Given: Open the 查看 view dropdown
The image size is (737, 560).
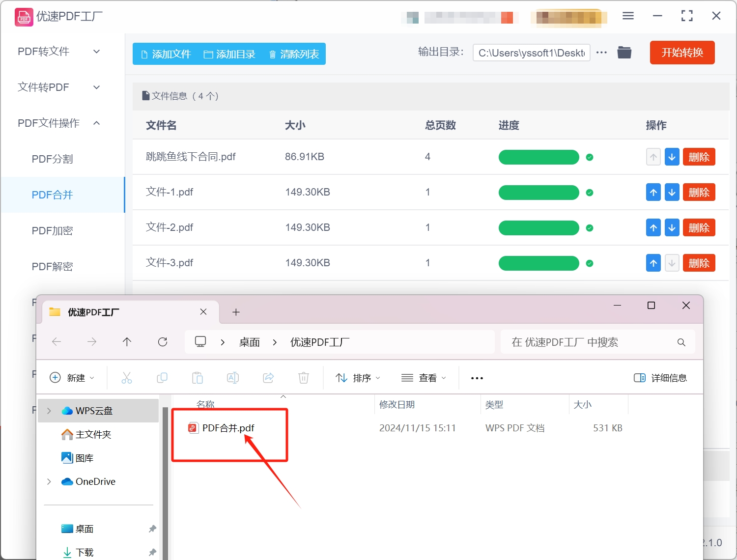Looking at the screenshot, I should click(x=424, y=378).
